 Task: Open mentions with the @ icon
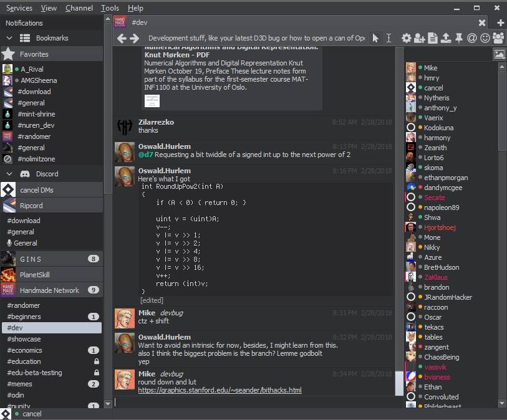click(472, 38)
